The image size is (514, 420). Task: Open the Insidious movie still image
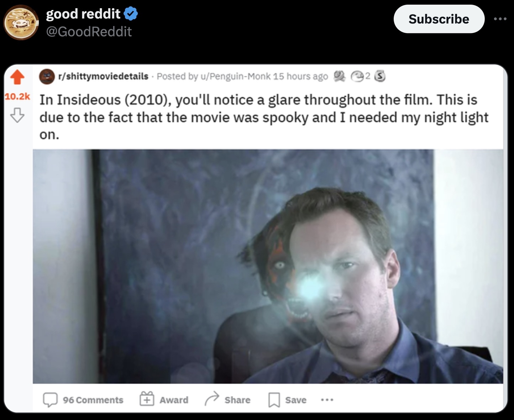pyautogui.click(x=268, y=266)
